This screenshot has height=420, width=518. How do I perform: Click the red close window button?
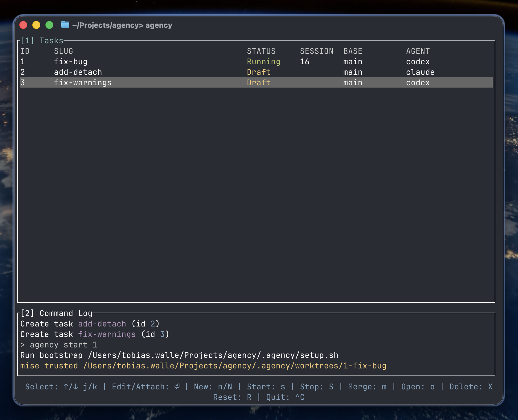[x=23, y=25]
